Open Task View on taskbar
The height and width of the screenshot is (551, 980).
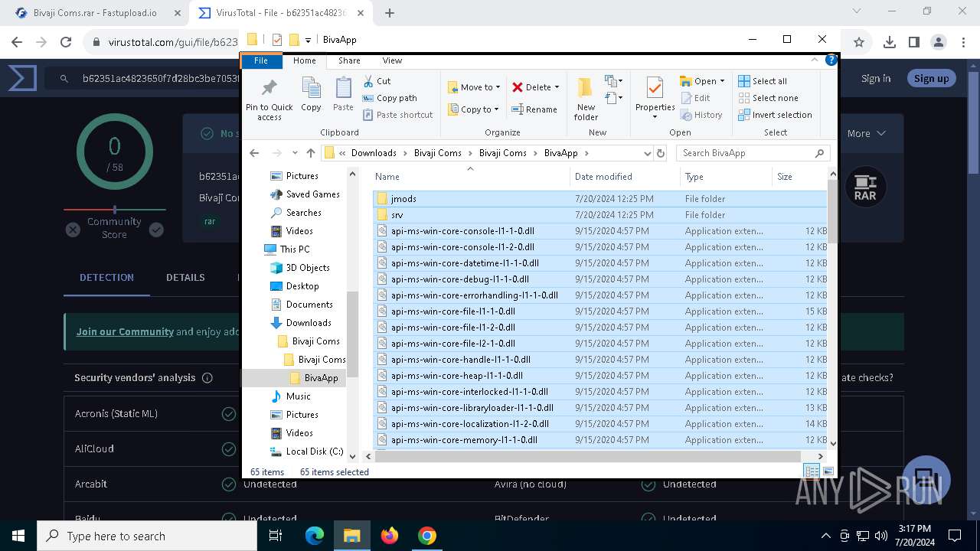click(x=276, y=536)
